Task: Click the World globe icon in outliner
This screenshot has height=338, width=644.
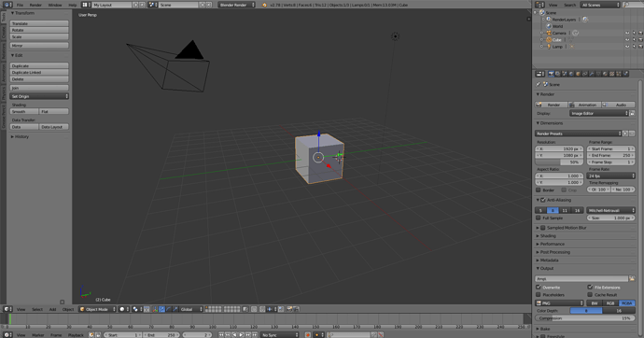Action: pos(549,26)
